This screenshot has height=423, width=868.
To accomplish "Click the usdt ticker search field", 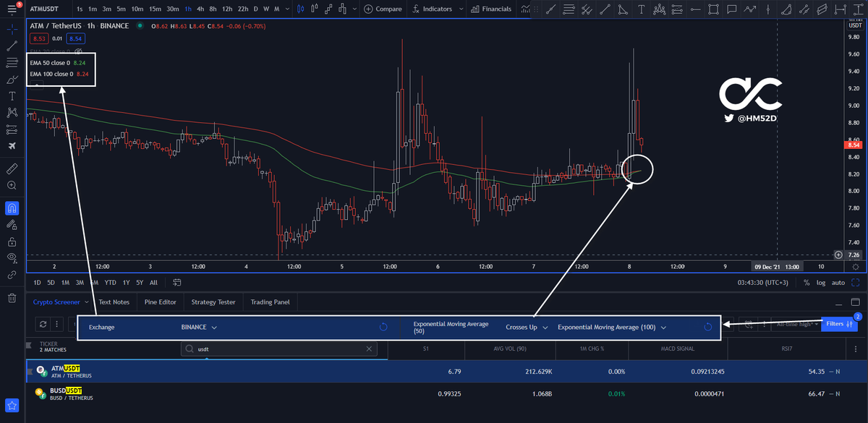I will [x=279, y=348].
